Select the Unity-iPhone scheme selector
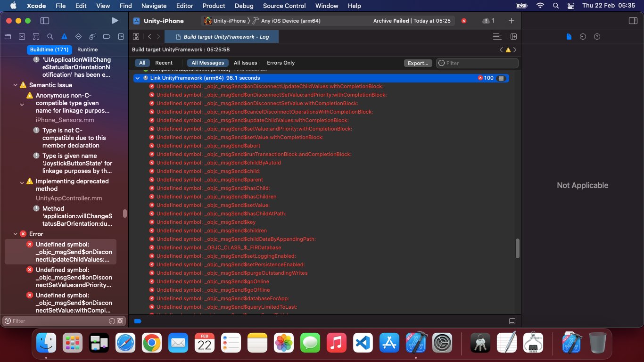The height and width of the screenshot is (362, 644). coord(225,21)
